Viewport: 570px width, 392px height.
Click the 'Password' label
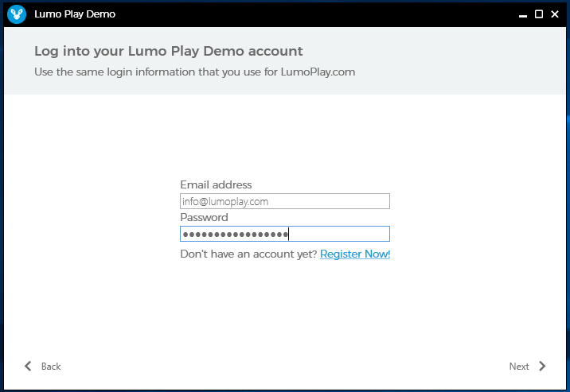click(x=204, y=217)
